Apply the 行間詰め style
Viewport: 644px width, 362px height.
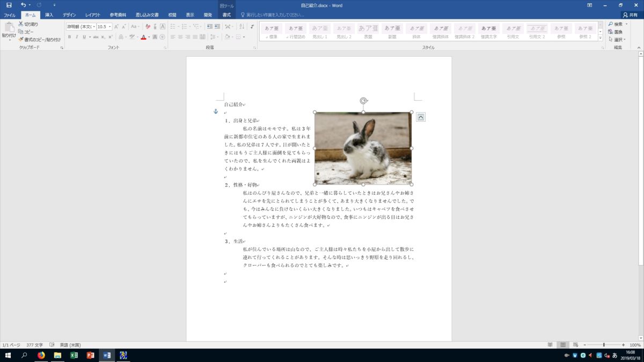tap(296, 31)
